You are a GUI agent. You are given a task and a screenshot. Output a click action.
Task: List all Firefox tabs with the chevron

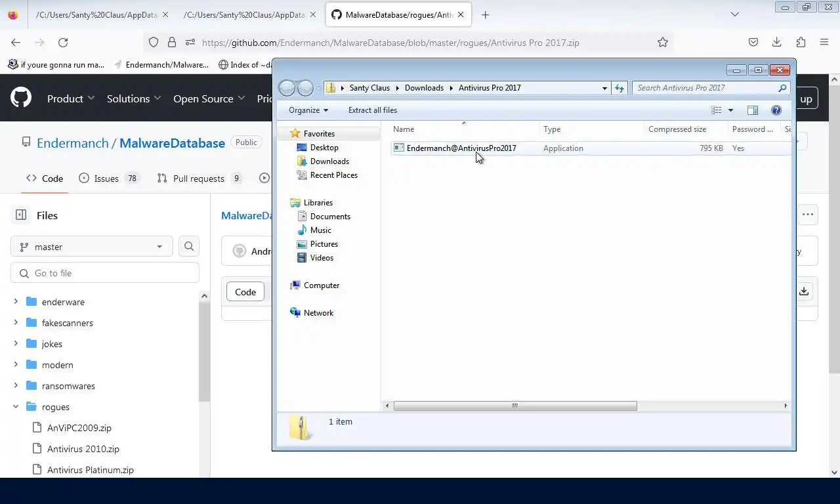point(735,14)
